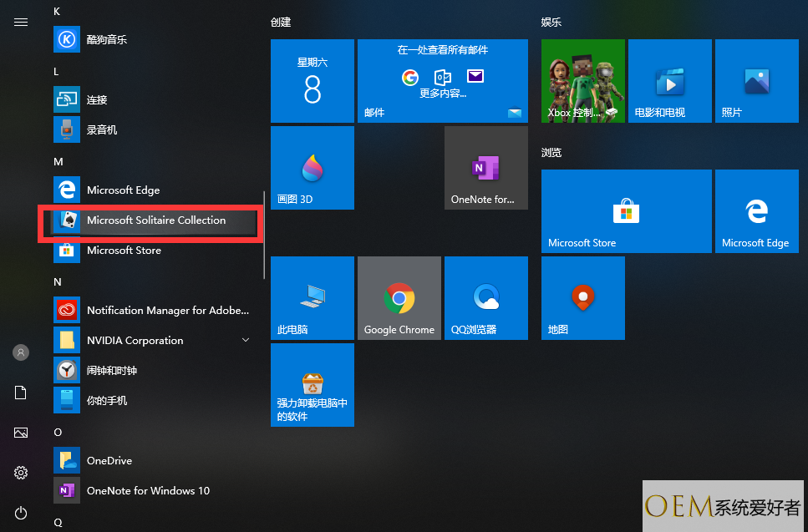Image resolution: width=808 pixels, height=532 pixels.
Task: Launch OneNote tile in 创建 group
Action: [486, 168]
